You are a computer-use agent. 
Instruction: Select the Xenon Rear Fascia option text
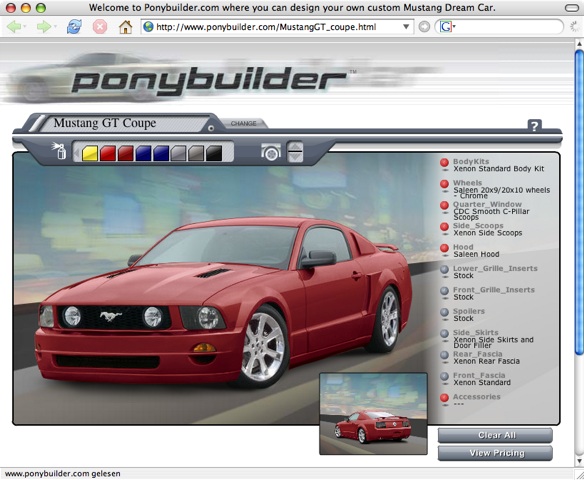(x=486, y=361)
